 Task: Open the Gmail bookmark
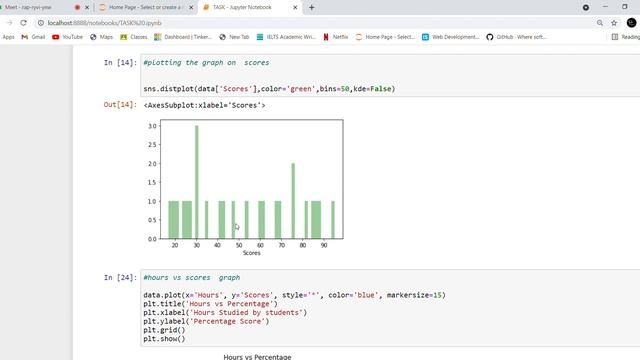33,37
